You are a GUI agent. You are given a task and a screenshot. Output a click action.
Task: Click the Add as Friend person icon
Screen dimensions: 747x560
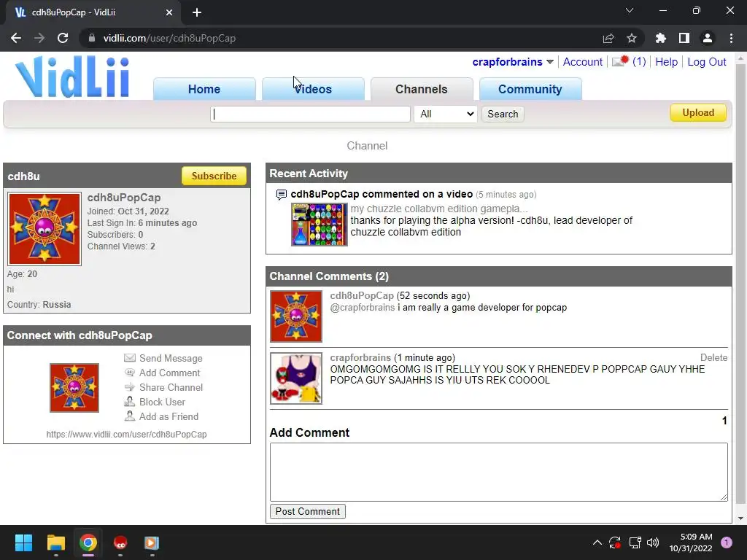tap(130, 416)
